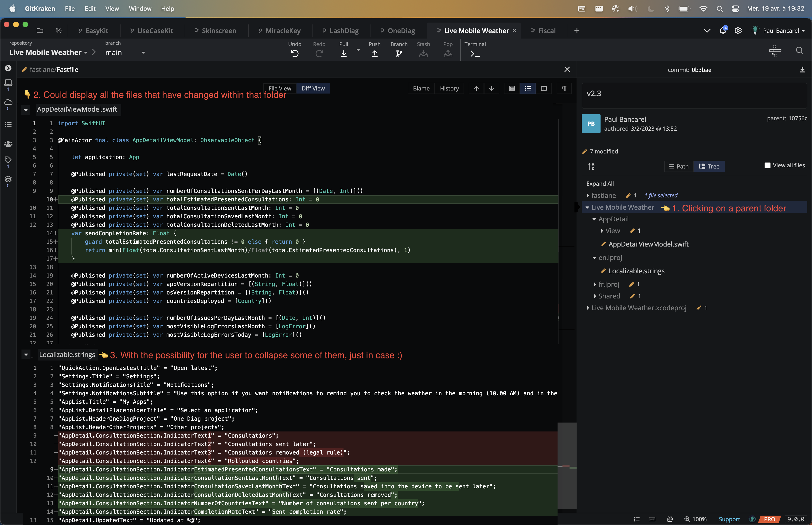The image size is (812, 525).
Task: Open the Support link in status bar
Action: (729, 519)
